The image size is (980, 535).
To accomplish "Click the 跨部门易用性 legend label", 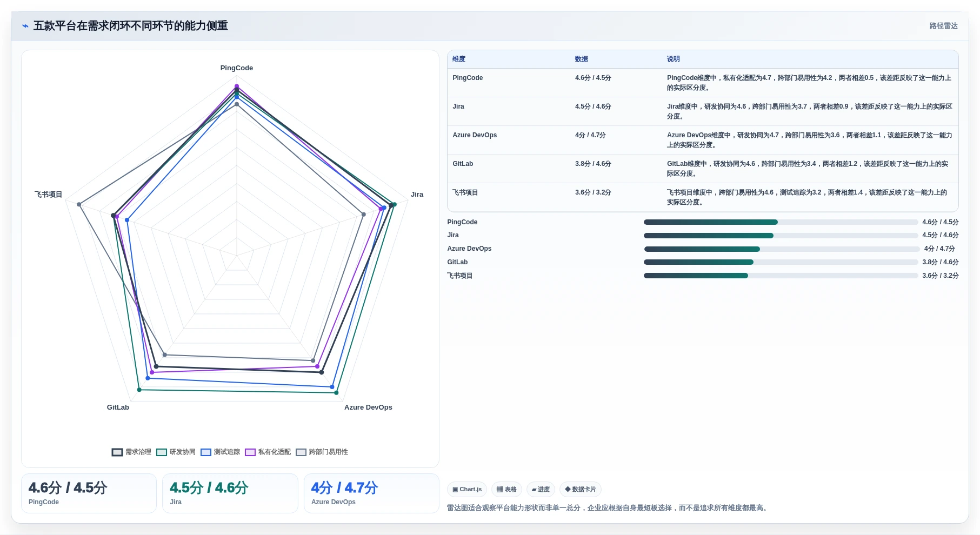I will click(x=329, y=452).
